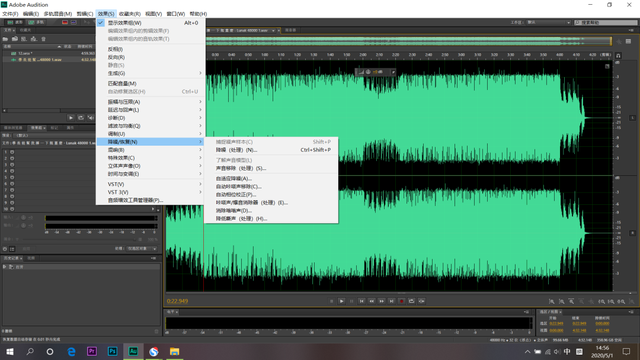Image resolution: width=640 pixels, height=360 pixels.
Task: Toggle power for effects rack slot 10
Action: coord(12,209)
